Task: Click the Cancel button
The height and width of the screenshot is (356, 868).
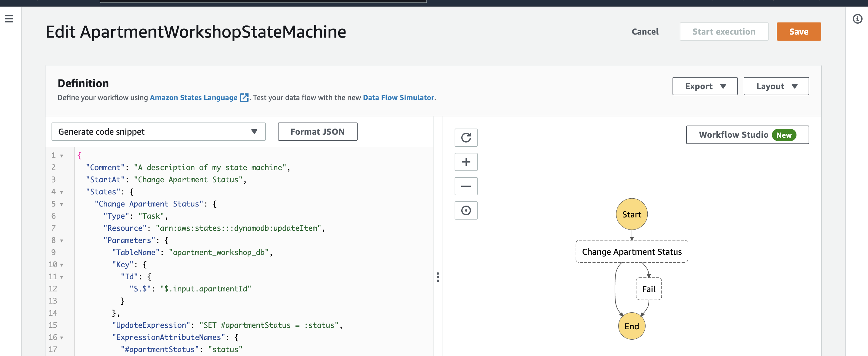Action: click(x=645, y=32)
